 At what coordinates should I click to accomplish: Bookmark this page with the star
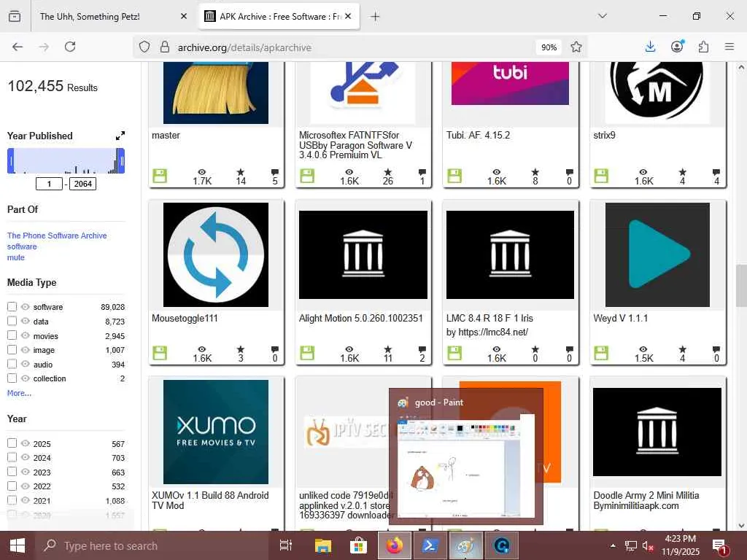[576, 47]
